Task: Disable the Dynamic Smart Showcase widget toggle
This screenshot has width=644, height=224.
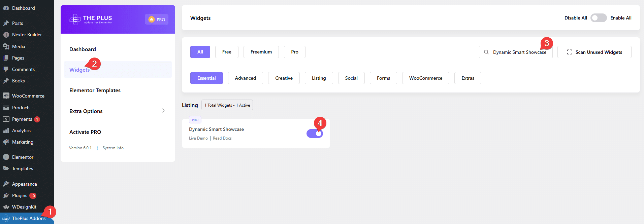Action: pos(315,134)
